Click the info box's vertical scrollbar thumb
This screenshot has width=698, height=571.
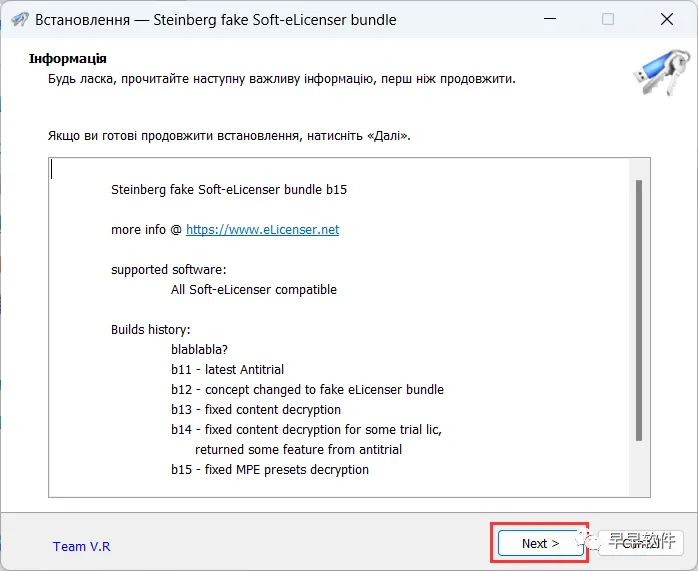pos(639,310)
